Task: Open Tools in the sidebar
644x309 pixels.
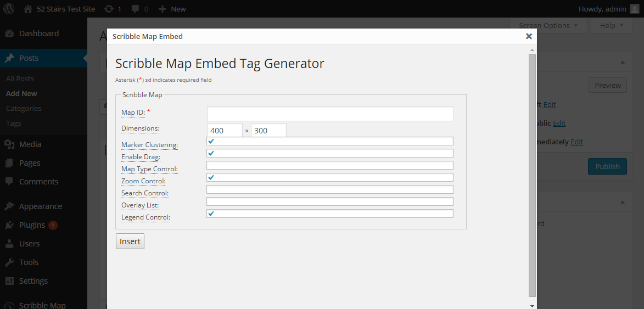Action: tap(29, 262)
